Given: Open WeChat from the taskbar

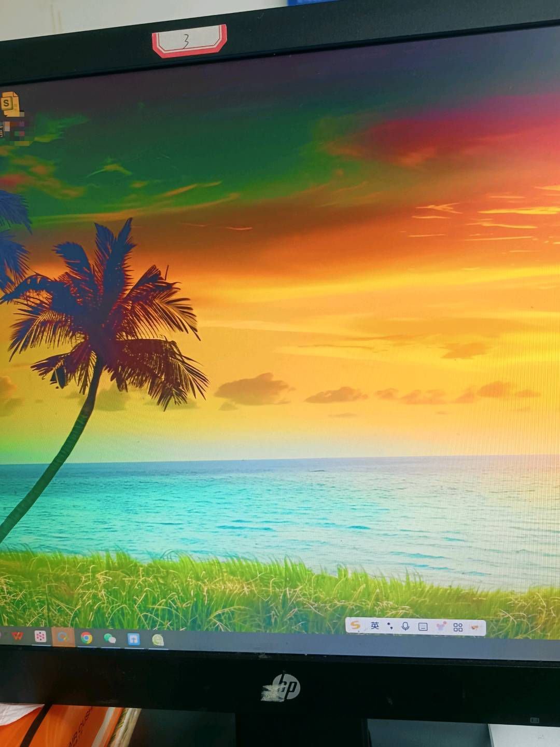Looking at the screenshot, I should 110,638.
